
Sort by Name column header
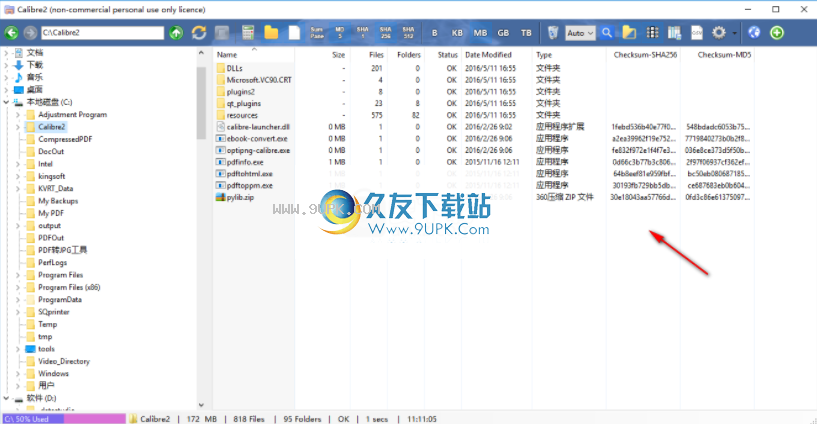click(227, 55)
